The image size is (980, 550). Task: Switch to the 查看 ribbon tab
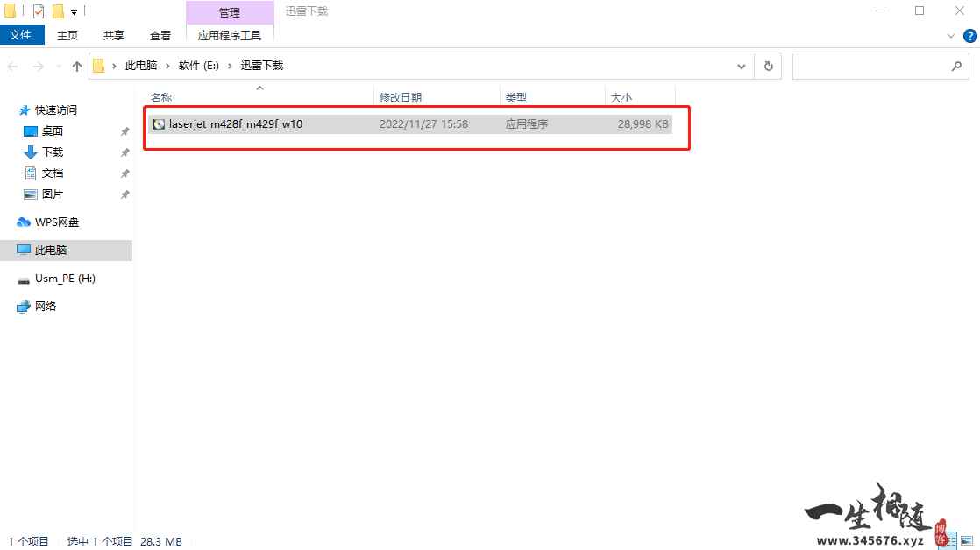160,35
